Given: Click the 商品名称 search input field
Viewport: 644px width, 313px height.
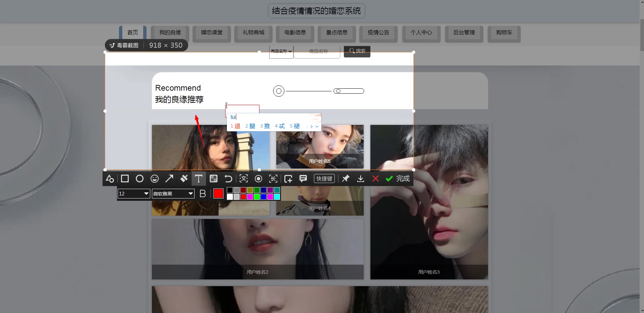Looking at the screenshot, I should coord(317,51).
